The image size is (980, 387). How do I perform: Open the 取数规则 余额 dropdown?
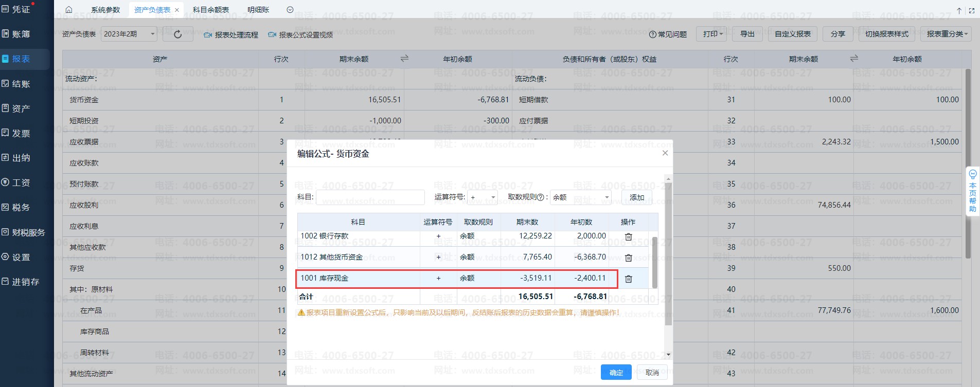pos(580,197)
